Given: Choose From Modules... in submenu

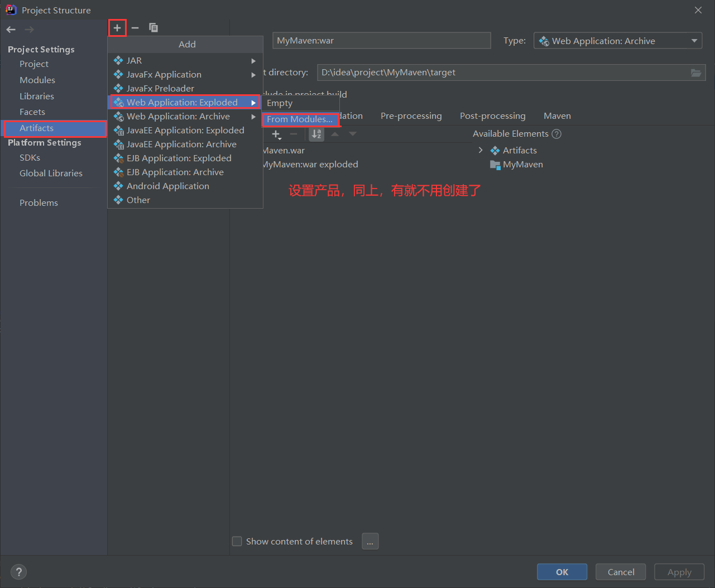Looking at the screenshot, I should (x=301, y=119).
